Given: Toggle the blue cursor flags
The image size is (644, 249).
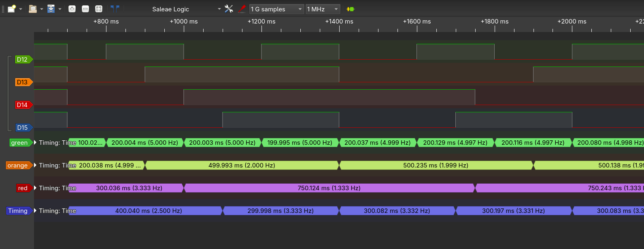Looking at the screenshot, I should 115,9.
